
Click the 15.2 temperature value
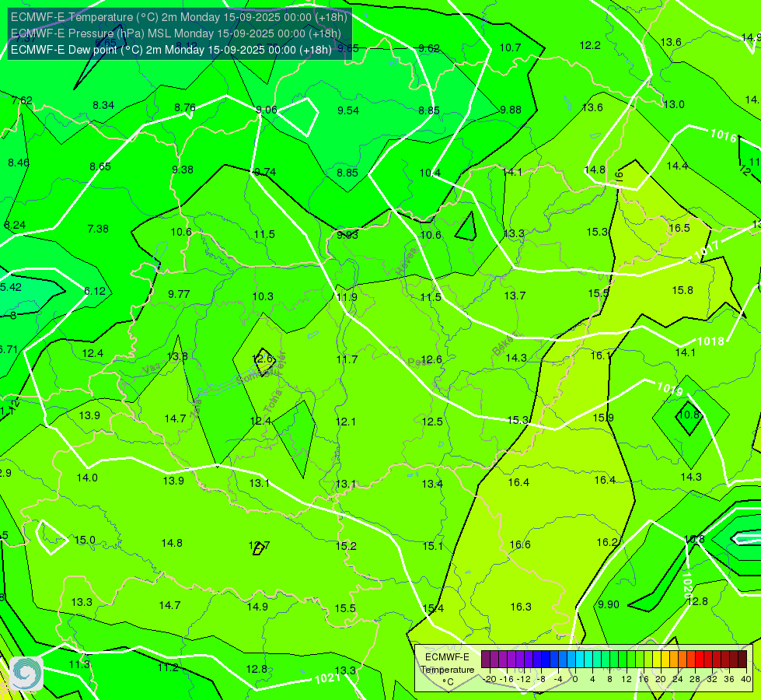(346, 546)
